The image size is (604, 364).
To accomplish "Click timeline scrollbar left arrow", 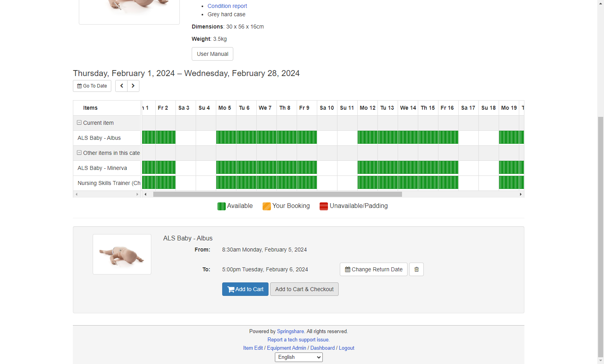I will (x=145, y=194).
